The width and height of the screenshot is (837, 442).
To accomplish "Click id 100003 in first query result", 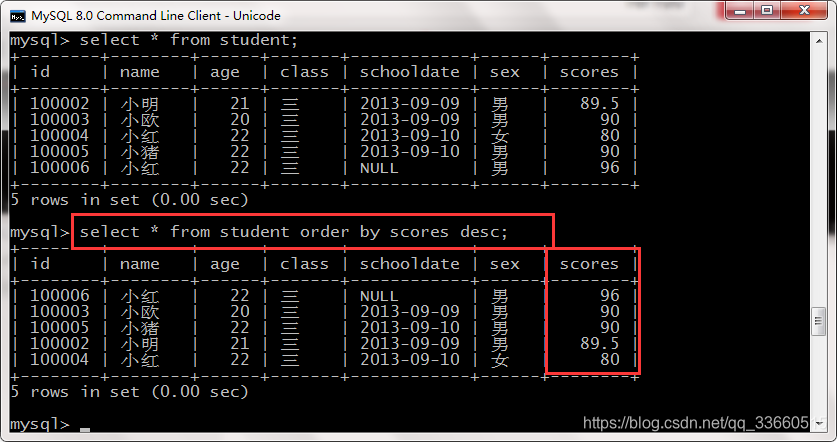I will (x=59, y=119).
